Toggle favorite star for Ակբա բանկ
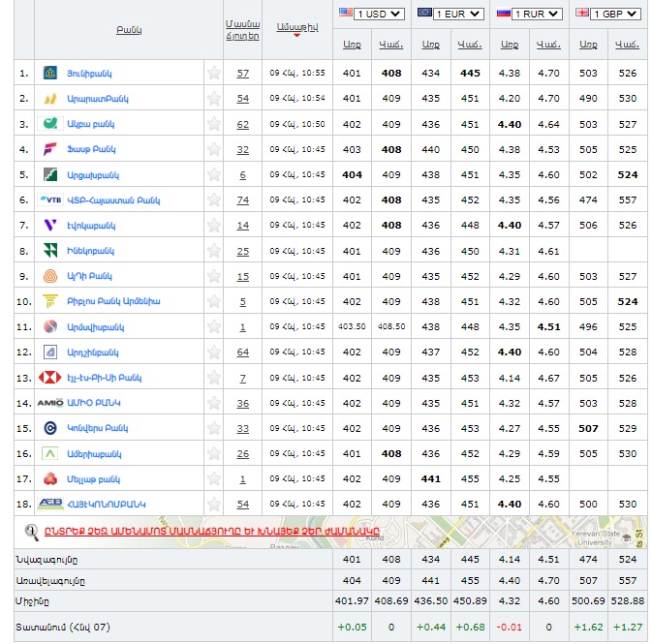652x644 pixels. click(x=214, y=124)
